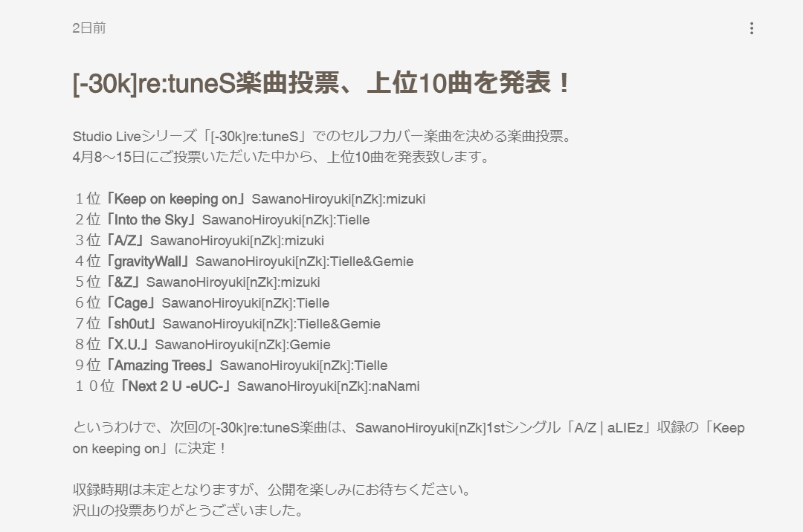Click the '2日前' post timestamp
Image resolution: width=803 pixels, height=532 pixels.
click(x=88, y=27)
